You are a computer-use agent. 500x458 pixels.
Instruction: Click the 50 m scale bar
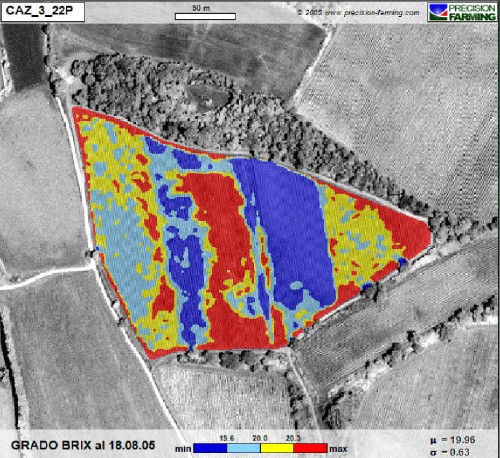(205, 16)
